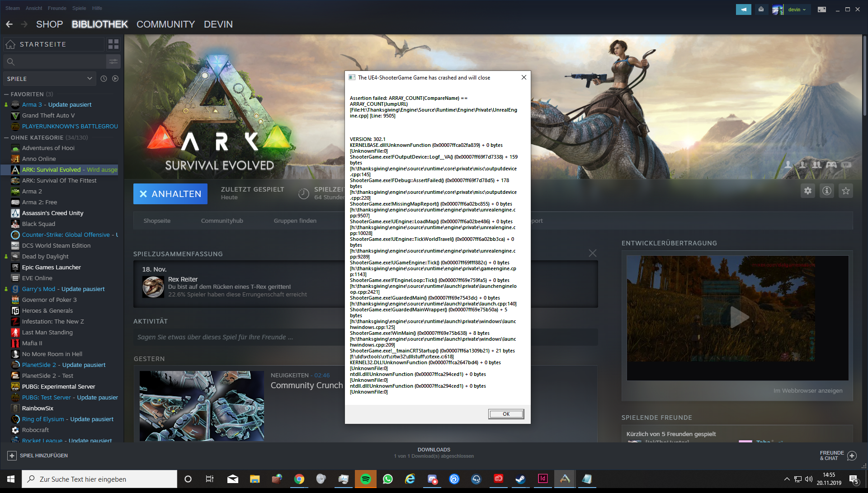Click the grid view icon beside Startseite
Viewport: 868px width, 493px height.
(x=113, y=44)
